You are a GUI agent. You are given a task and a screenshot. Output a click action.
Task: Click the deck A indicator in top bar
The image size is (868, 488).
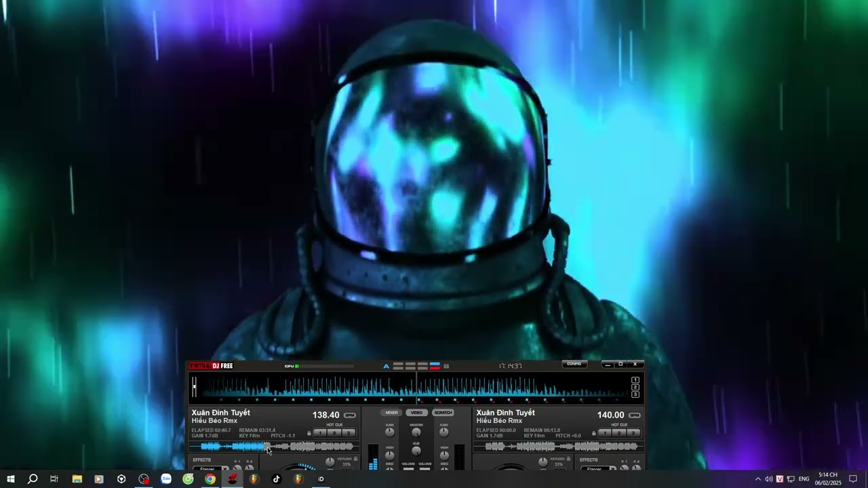(387, 366)
